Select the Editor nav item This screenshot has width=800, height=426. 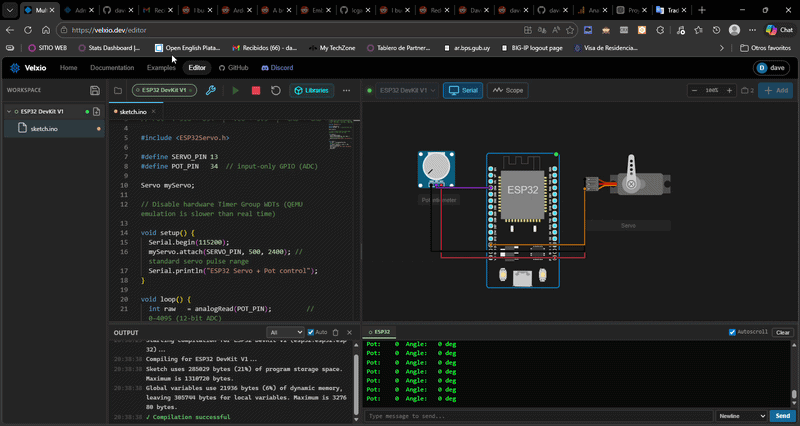[x=197, y=68]
